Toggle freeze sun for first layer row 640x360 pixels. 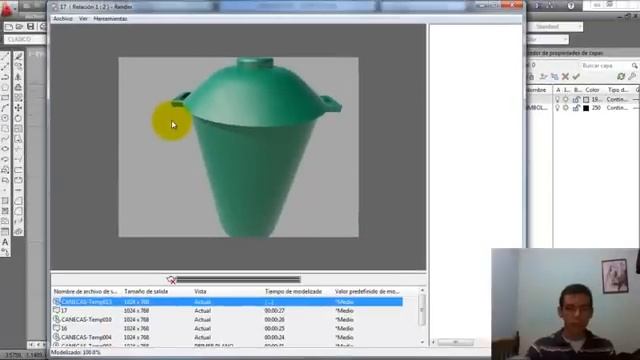(566, 100)
